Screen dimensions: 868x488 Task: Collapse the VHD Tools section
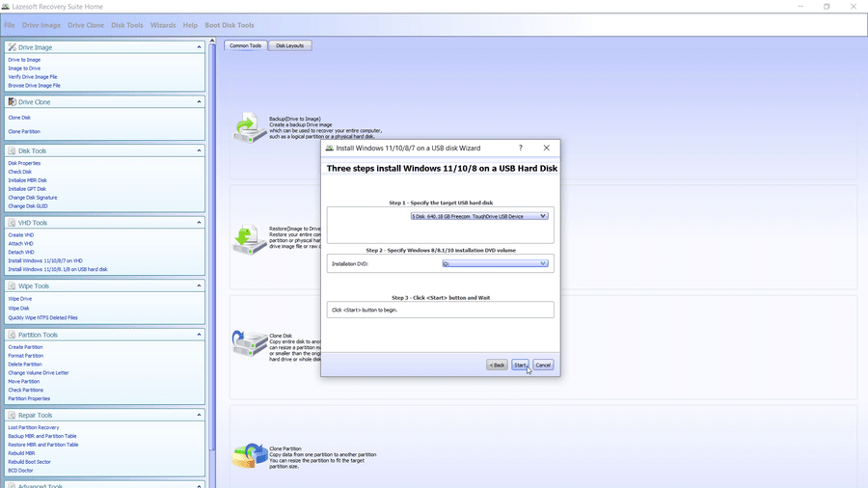199,223
